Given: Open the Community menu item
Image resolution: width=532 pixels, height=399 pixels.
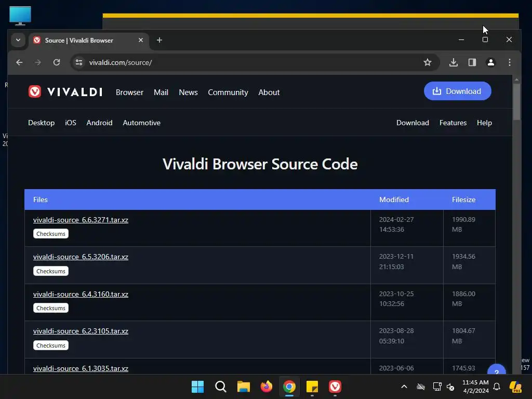Looking at the screenshot, I should (228, 92).
